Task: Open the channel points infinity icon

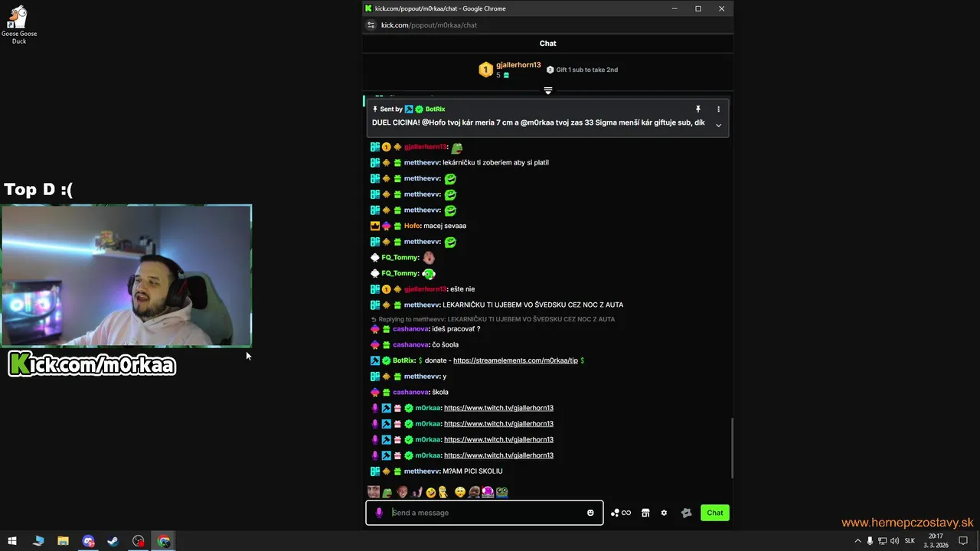Action: tap(621, 513)
